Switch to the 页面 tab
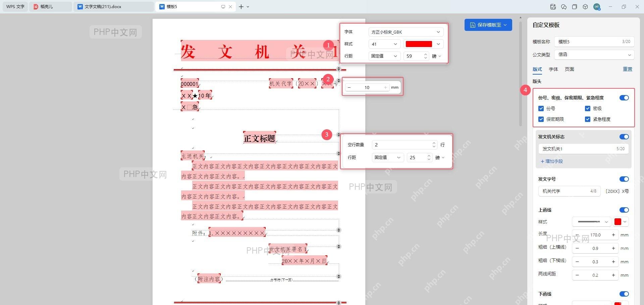 tap(570, 69)
